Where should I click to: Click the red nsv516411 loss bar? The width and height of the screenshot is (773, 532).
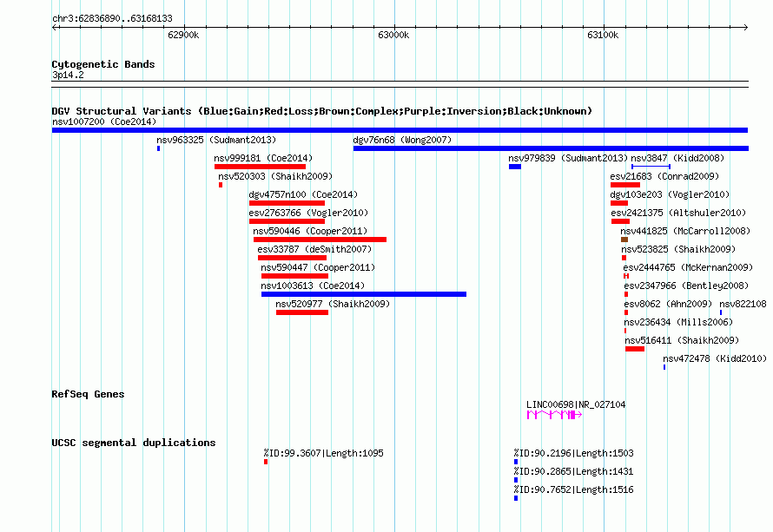635,349
